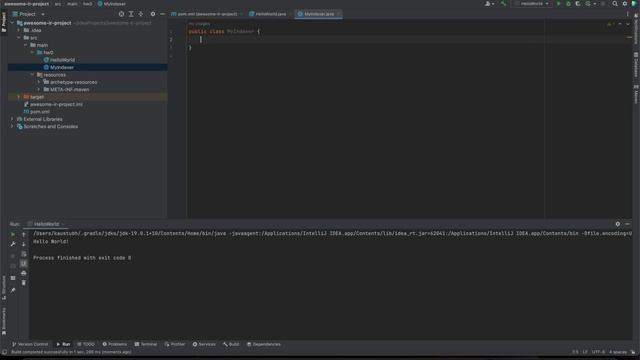
Task: Open Project view dropdown
Action: tap(29, 14)
